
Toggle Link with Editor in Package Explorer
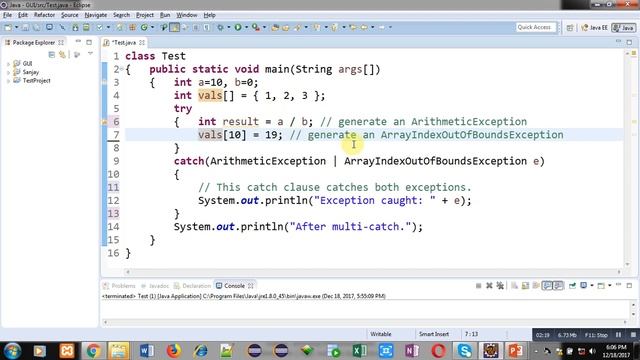point(62,54)
